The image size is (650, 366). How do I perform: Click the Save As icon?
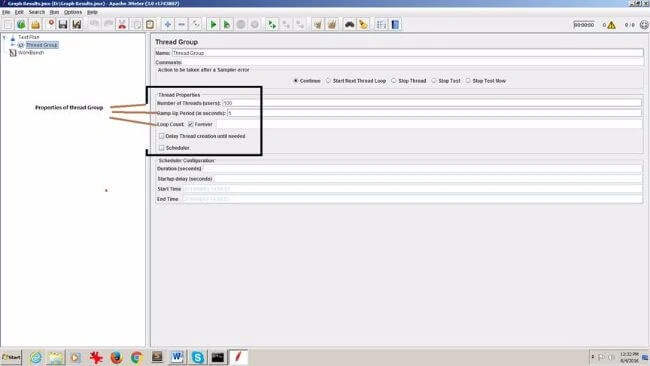(77, 24)
